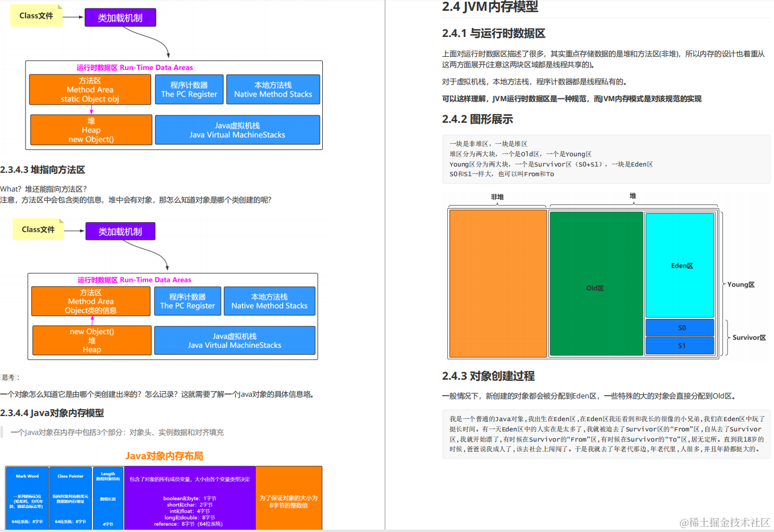Select the "Class Pointer" block
Image resolution: width=774 pixels, height=532 pixels.
[x=70, y=497]
